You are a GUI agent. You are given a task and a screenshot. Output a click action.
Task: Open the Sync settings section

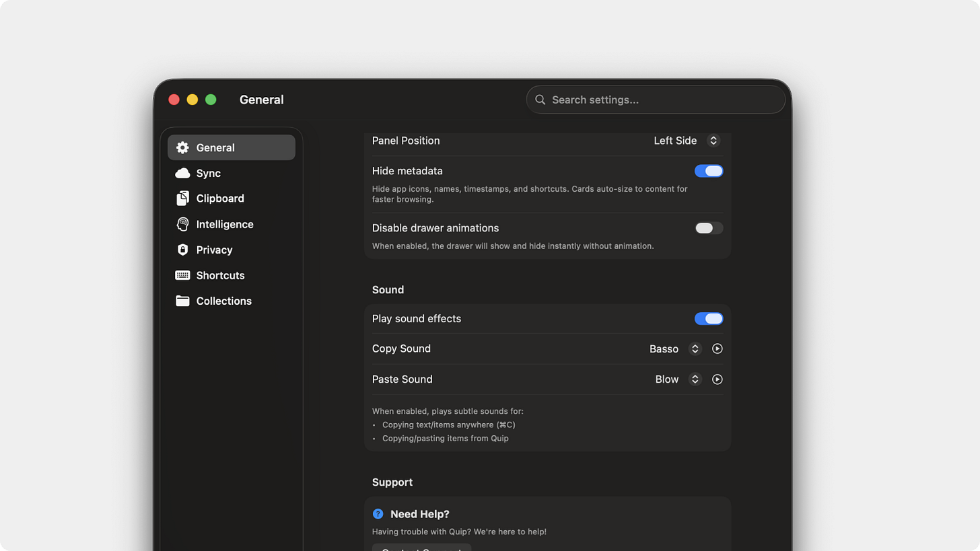pos(232,173)
